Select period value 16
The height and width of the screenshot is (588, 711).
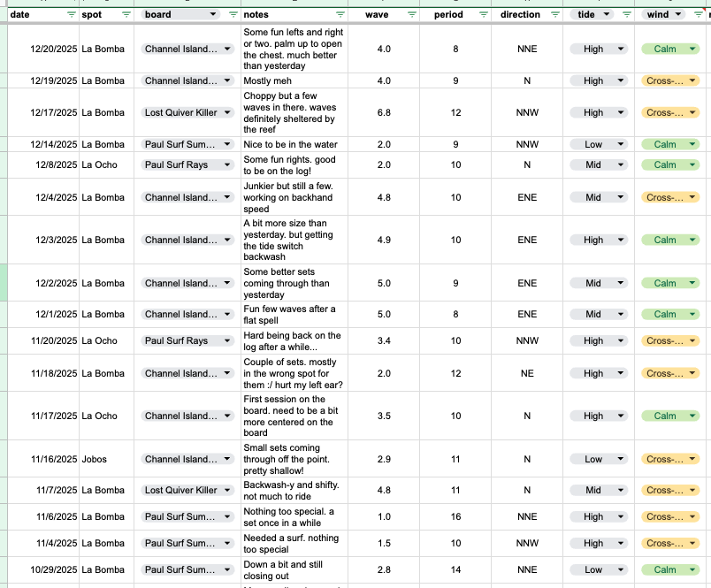point(455,516)
